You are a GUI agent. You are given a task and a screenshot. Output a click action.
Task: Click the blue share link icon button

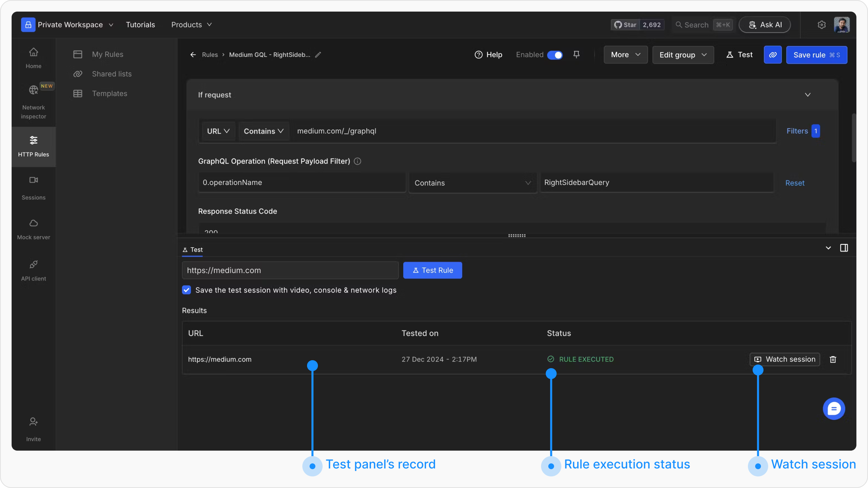[773, 55]
